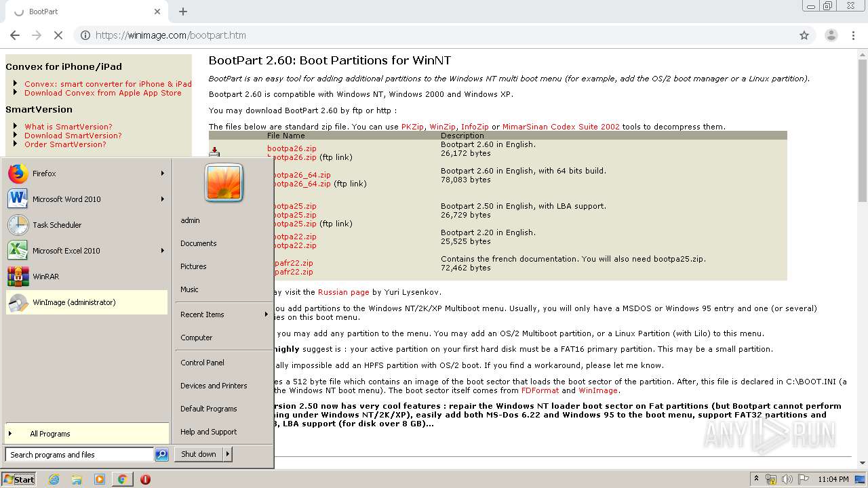868x488 pixels.
Task: Click the user account picture in Start menu
Action: click(x=224, y=183)
